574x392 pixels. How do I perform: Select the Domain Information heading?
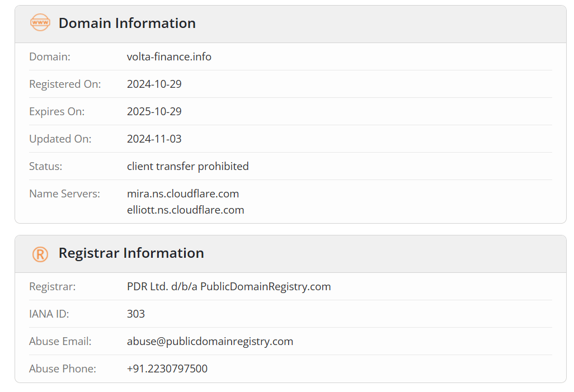coord(127,23)
